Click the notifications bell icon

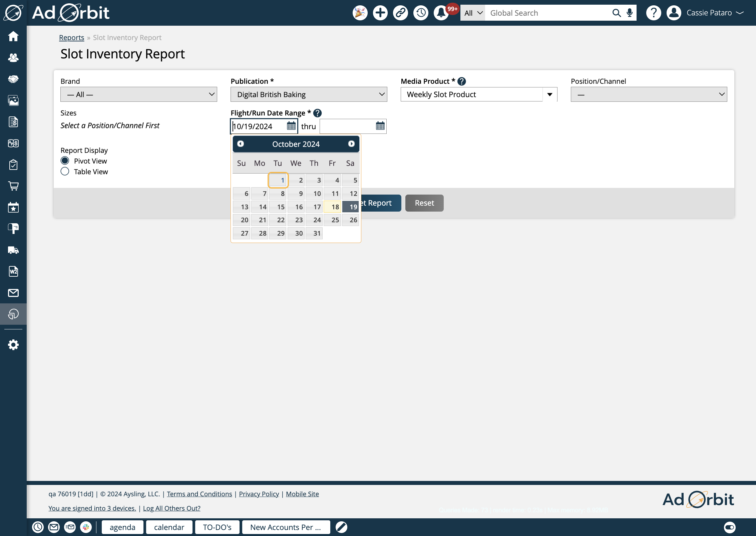coord(441,13)
